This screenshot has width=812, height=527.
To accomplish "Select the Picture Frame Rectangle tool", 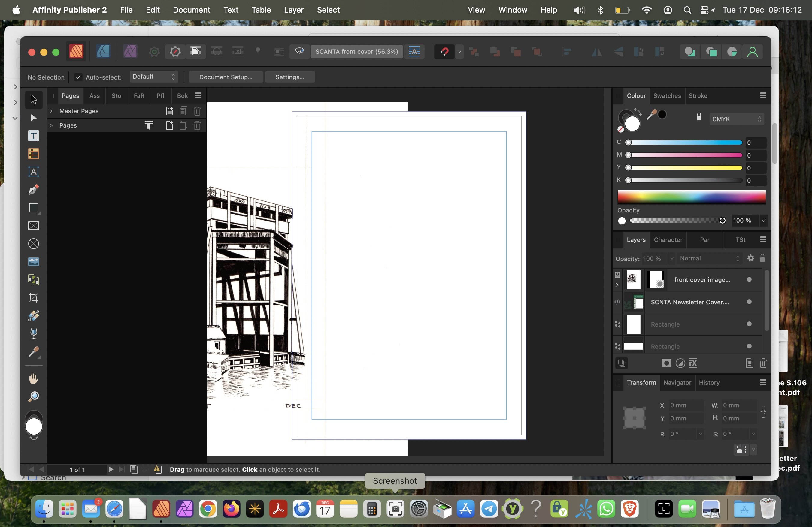I will 33,226.
